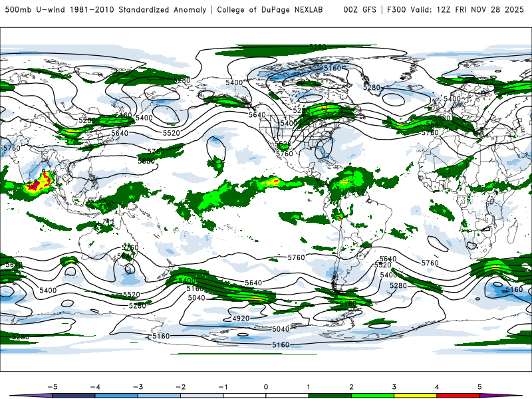Click the red-purple anomaly hotspot near southern India

pyautogui.click(x=40, y=182)
